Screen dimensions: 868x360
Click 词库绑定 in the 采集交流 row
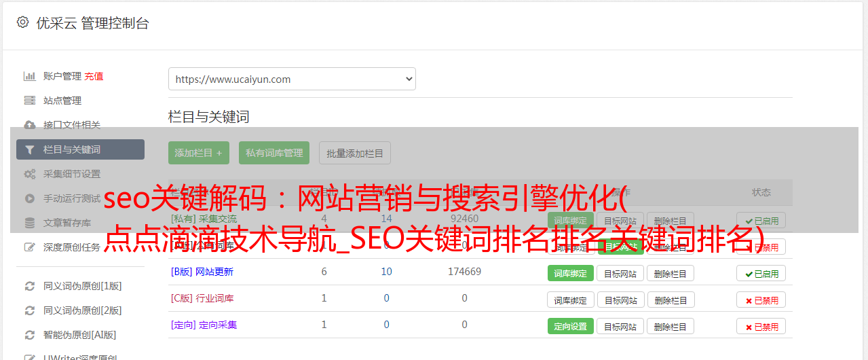click(571, 220)
